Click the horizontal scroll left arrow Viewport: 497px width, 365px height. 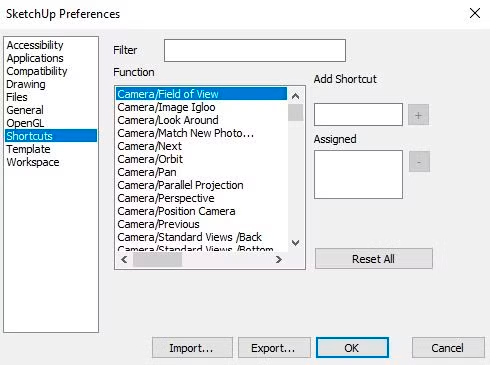click(x=124, y=259)
